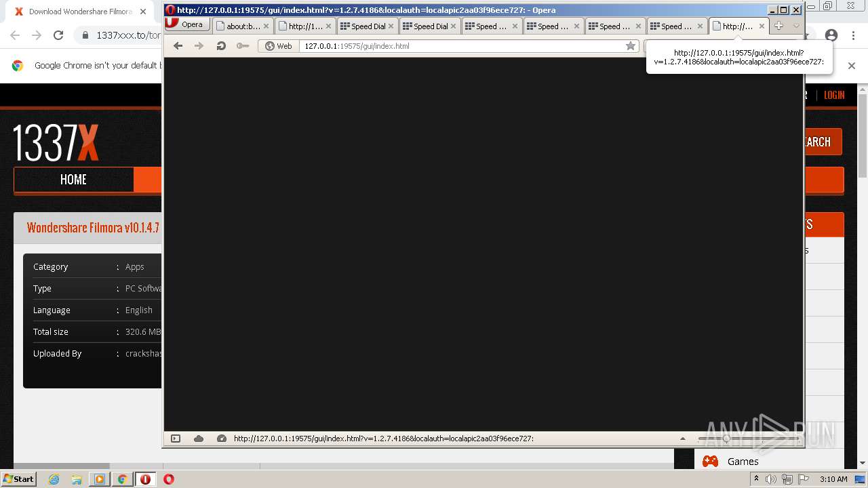Toggle the Opera Turbo icon in status bar
868x488 pixels.
click(221, 439)
